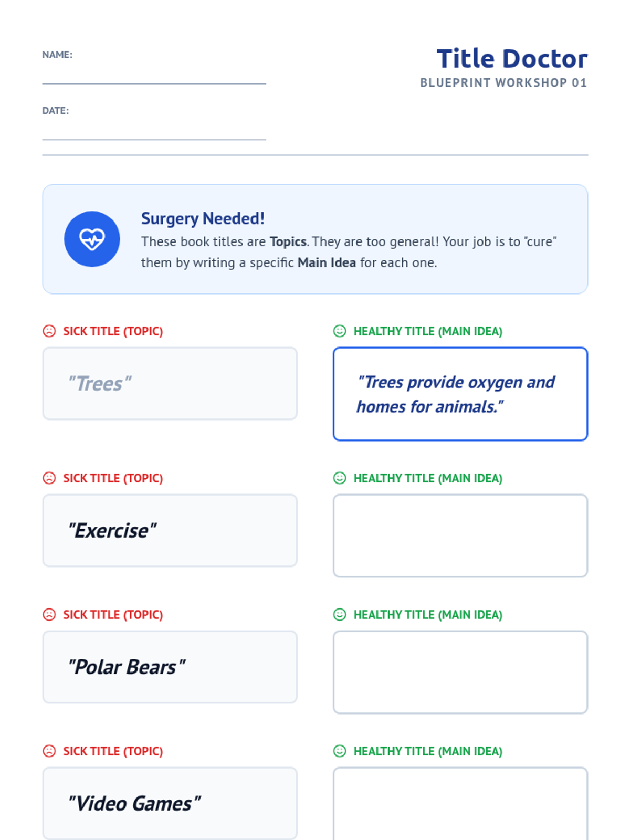Image resolution: width=630 pixels, height=840 pixels.
Task: Click the sad face icon above "Trees"
Action: (49, 331)
